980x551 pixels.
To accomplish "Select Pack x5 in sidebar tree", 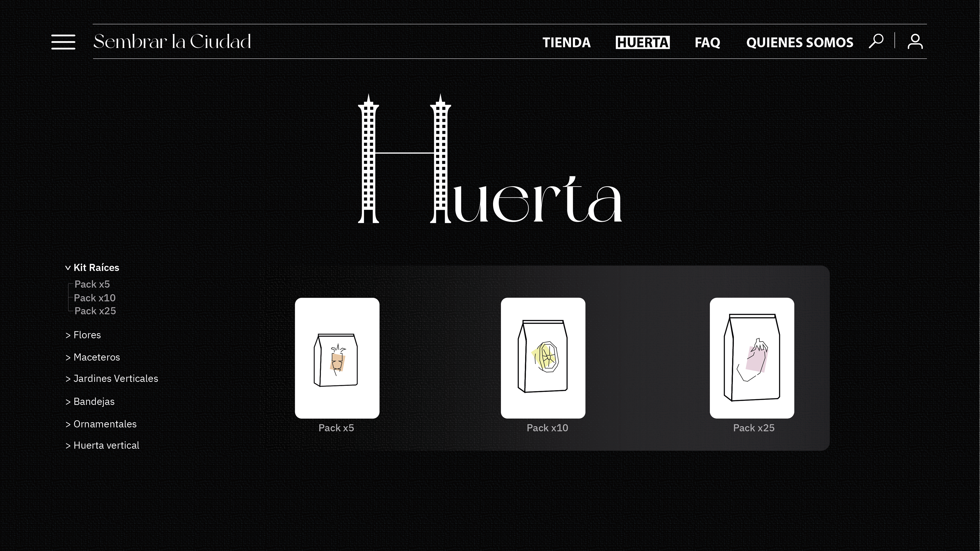I will pyautogui.click(x=92, y=284).
